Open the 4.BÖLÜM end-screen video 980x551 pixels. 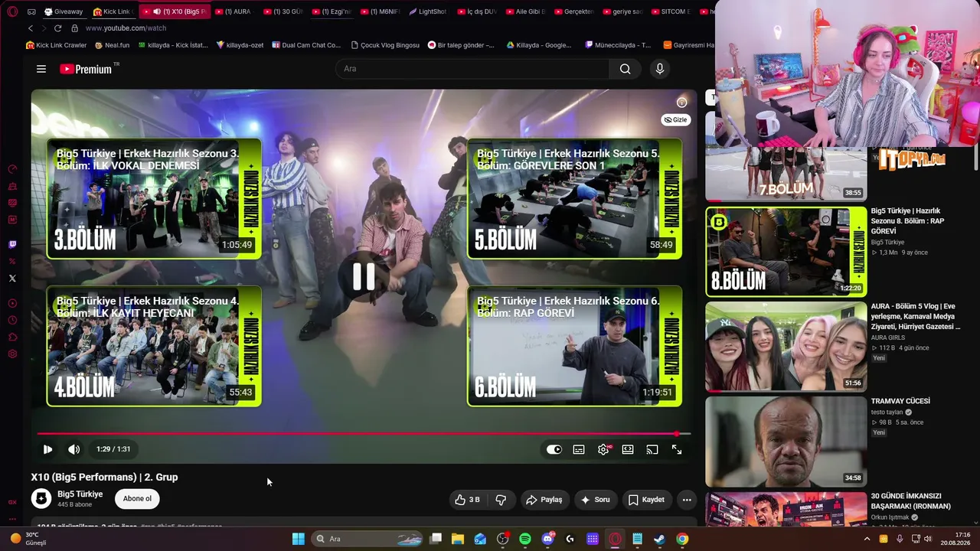coord(154,346)
